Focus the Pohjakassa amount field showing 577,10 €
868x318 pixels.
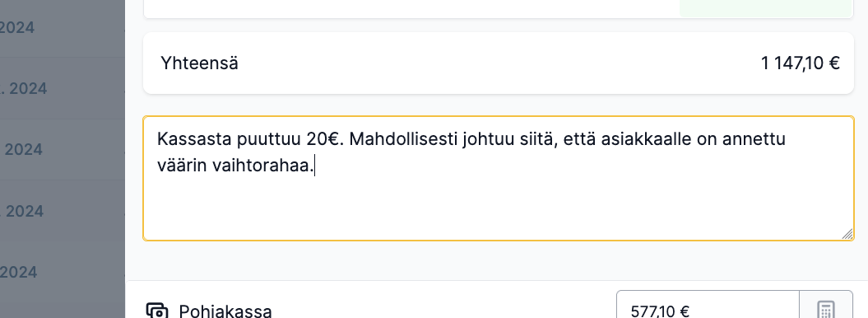(708, 309)
